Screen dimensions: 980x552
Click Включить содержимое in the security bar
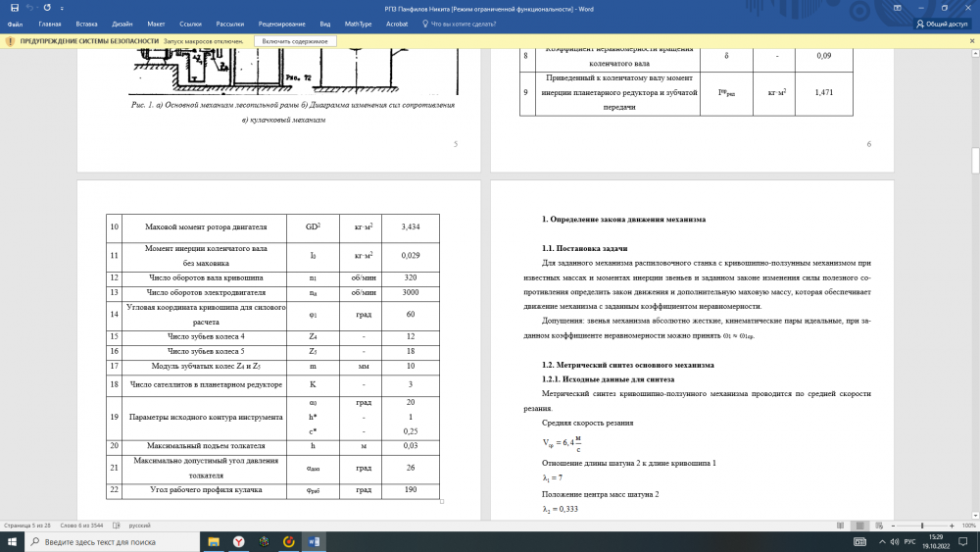tap(295, 41)
